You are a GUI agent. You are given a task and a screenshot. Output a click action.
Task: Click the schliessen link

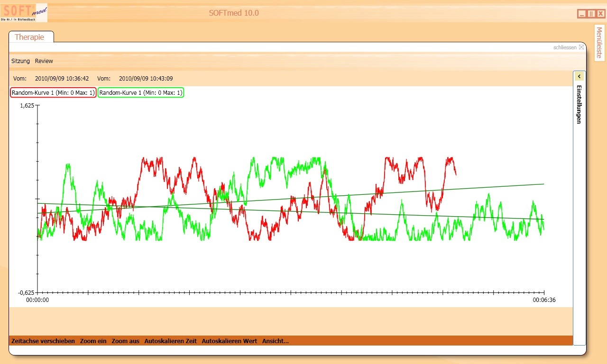[565, 47]
